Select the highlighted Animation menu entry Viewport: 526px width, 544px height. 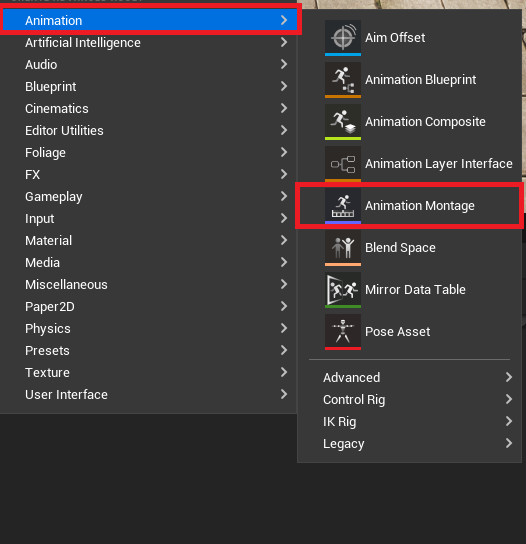150,20
